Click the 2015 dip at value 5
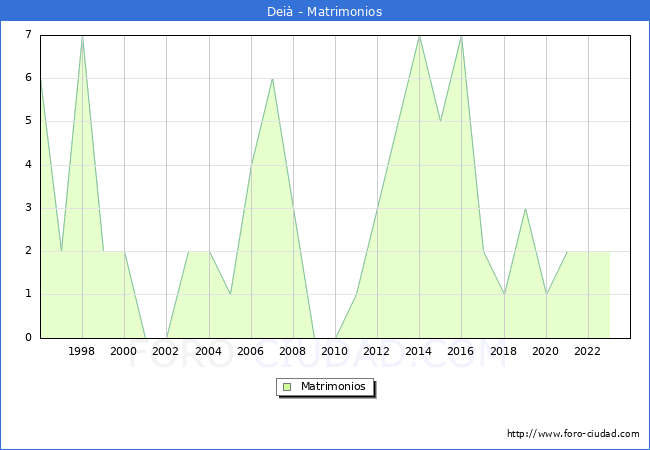The image size is (650, 450). click(440, 121)
